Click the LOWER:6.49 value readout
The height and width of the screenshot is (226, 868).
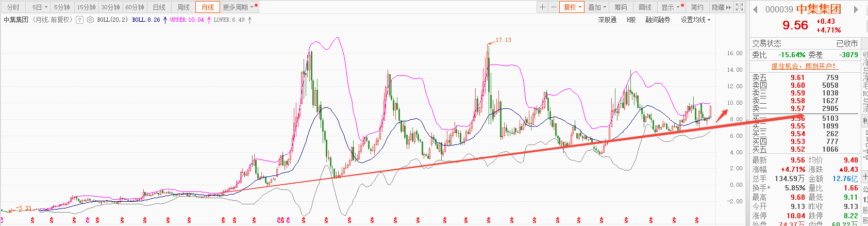pos(229,20)
